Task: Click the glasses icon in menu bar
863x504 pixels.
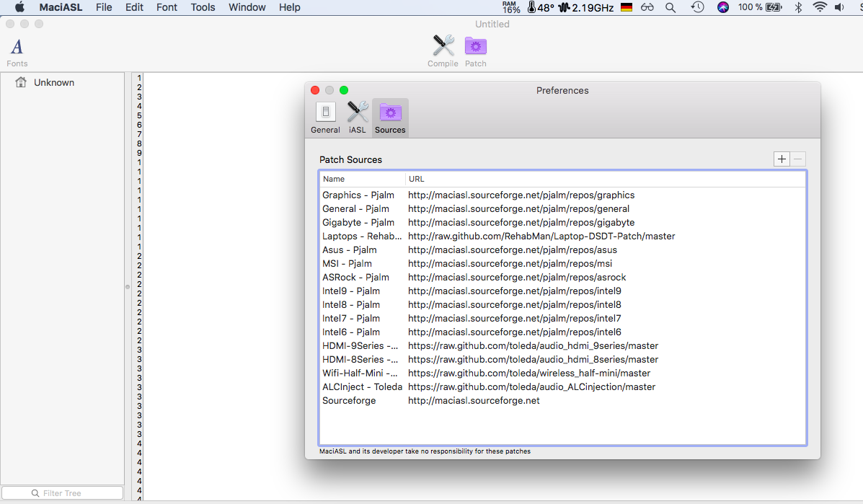Action: coord(647,7)
